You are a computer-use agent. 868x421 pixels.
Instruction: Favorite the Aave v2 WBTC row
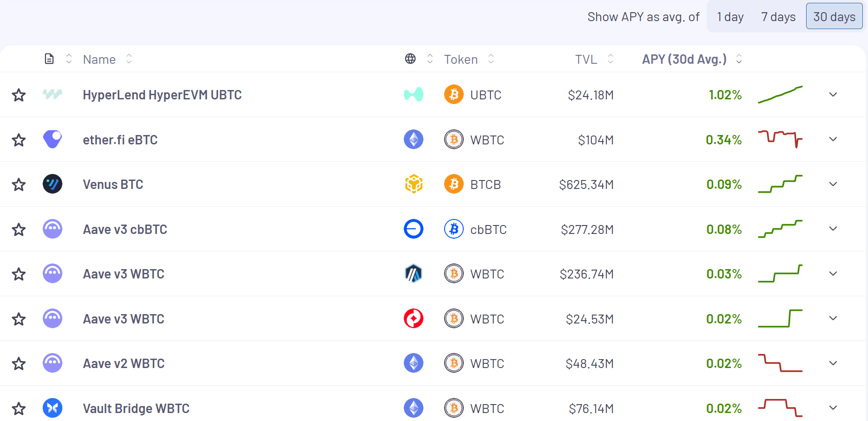click(x=19, y=364)
